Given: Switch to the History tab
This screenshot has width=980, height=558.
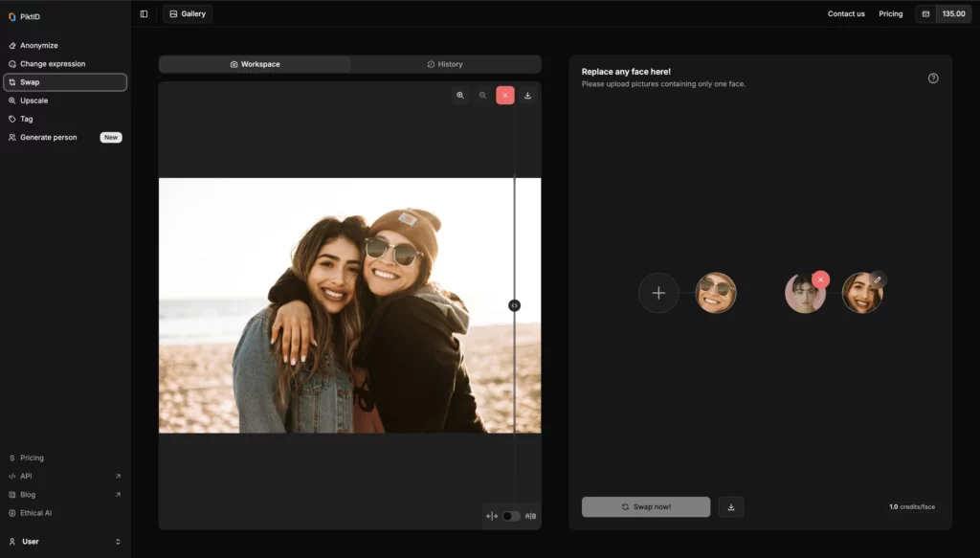Looking at the screenshot, I should point(445,64).
